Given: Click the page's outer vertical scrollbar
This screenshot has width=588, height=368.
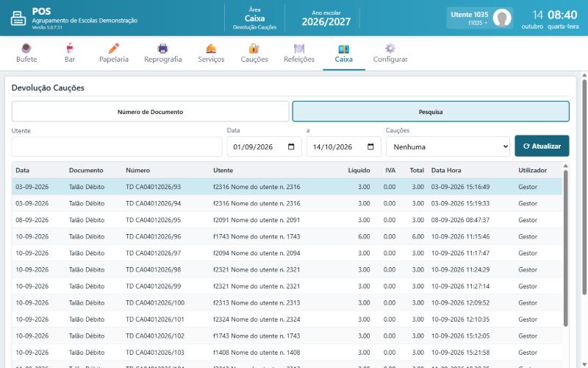Looking at the screenshot, I should (x=584, y=187).
